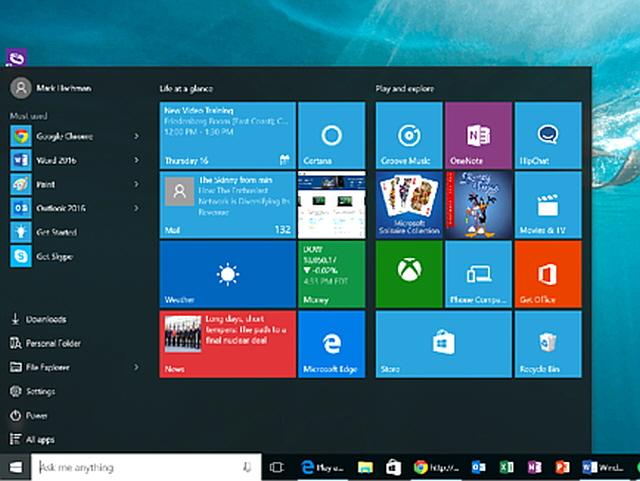Launch the Microsoft Edge tile
This screenshot has height=481, width=640.
tap(331, 344)
